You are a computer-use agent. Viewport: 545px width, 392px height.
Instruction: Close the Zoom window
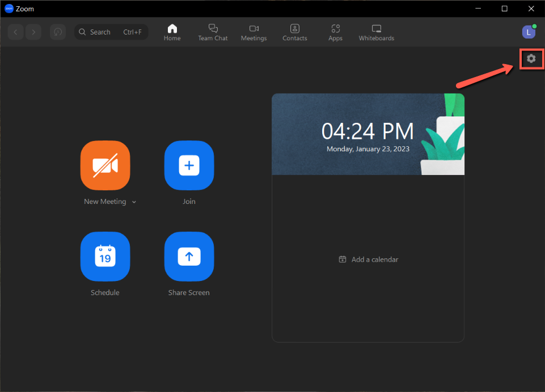(531, 8)
